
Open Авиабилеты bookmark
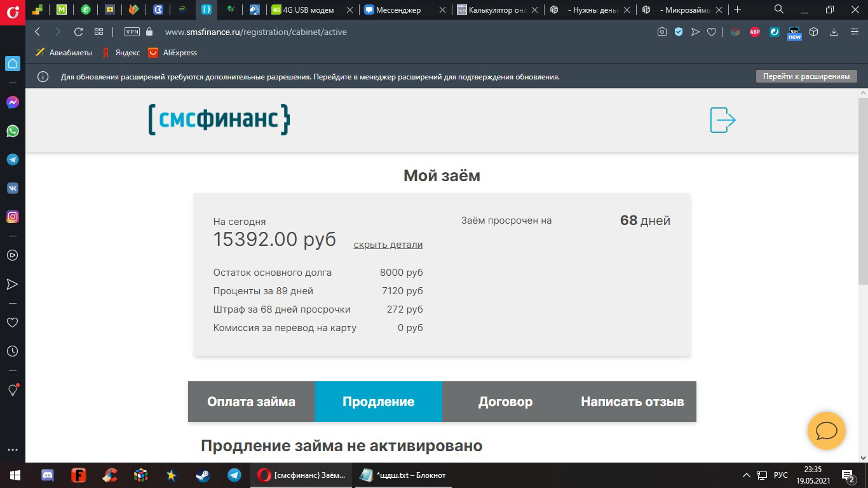pyautogui.click(x=64, y=53)
